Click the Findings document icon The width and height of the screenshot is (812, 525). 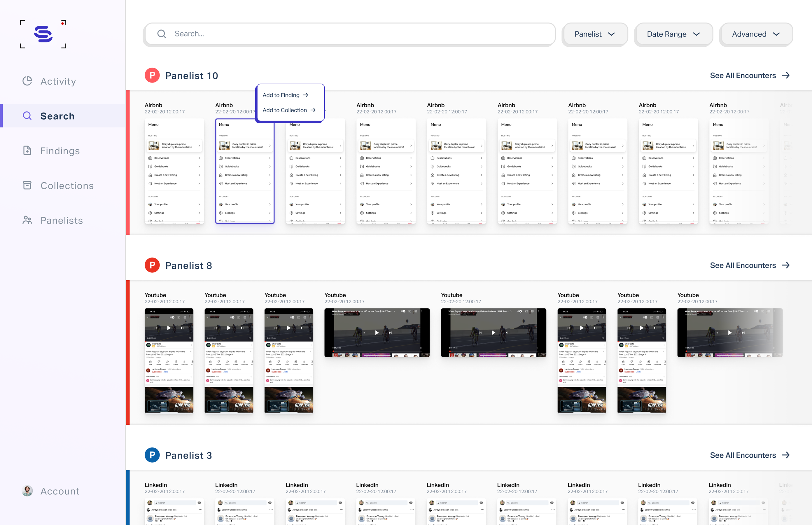tap(27, 150)
